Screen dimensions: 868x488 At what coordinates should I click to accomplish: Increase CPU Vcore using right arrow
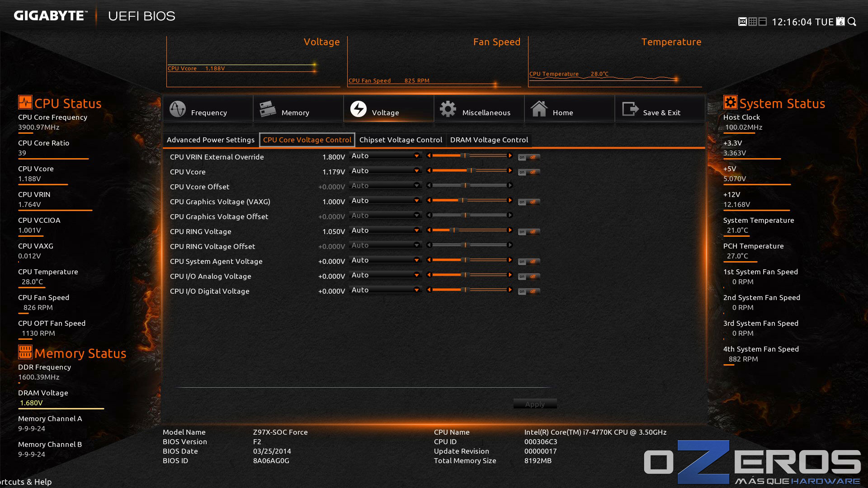click(x=510, y=171)
